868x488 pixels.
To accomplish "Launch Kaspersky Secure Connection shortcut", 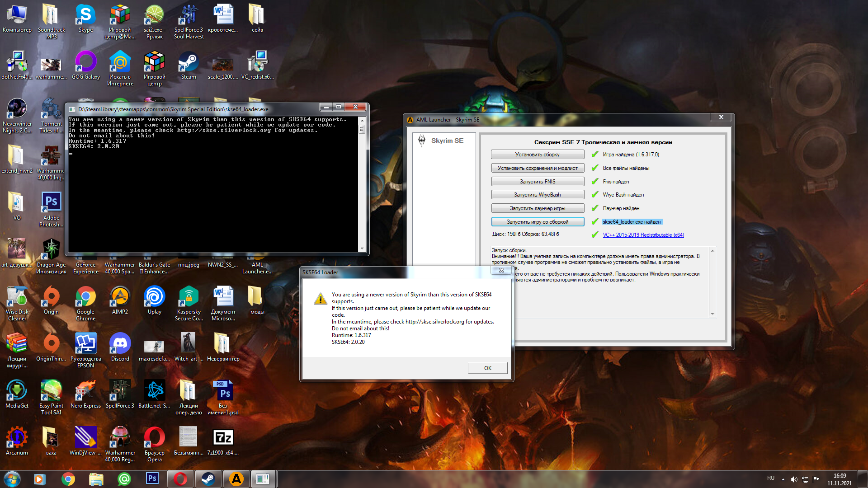I will (189, 298).
